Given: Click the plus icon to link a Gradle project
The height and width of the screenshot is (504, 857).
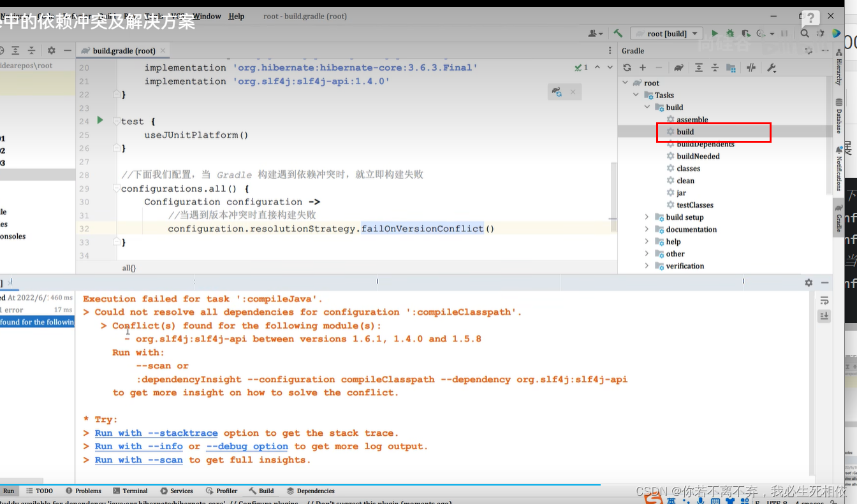Looking at the screenshot, I should click(643, 68).
